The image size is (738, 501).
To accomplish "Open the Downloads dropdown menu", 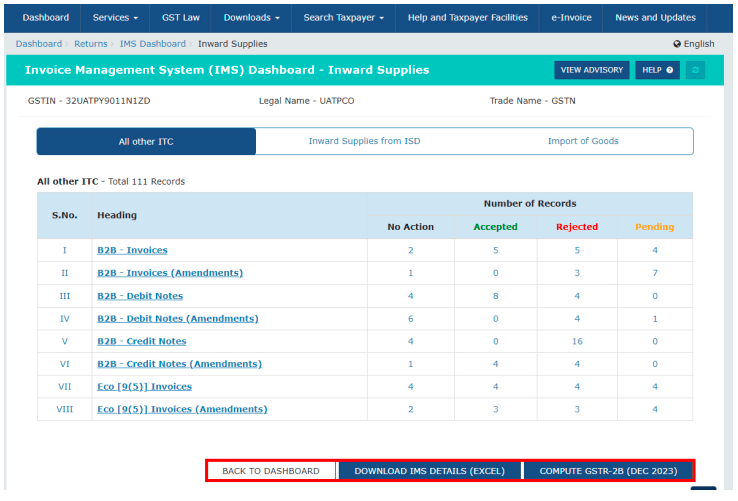I will [x=251, y=17].
